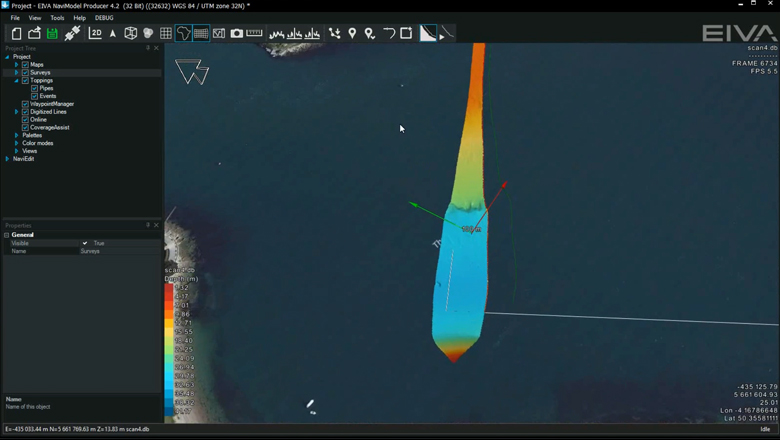The image size is (780, 440).
Task: Click the curved undo arrow icon
Action: point(389,33)
